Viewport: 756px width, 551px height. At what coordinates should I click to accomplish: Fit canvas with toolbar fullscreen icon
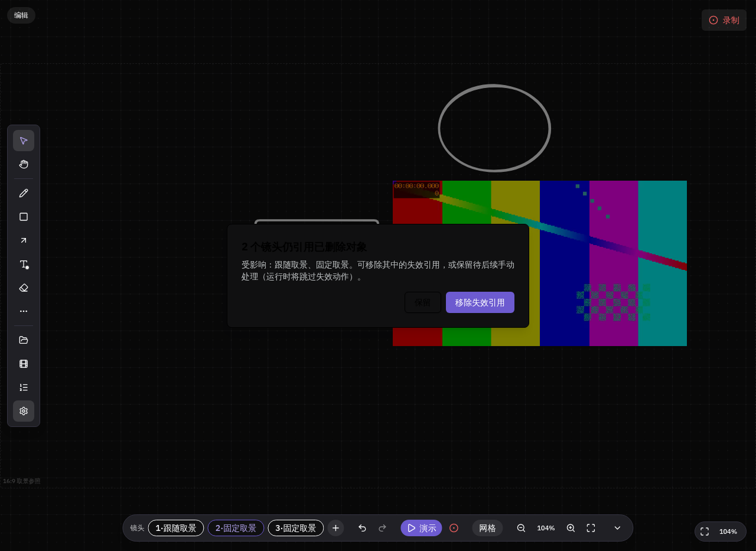(591, 528)
